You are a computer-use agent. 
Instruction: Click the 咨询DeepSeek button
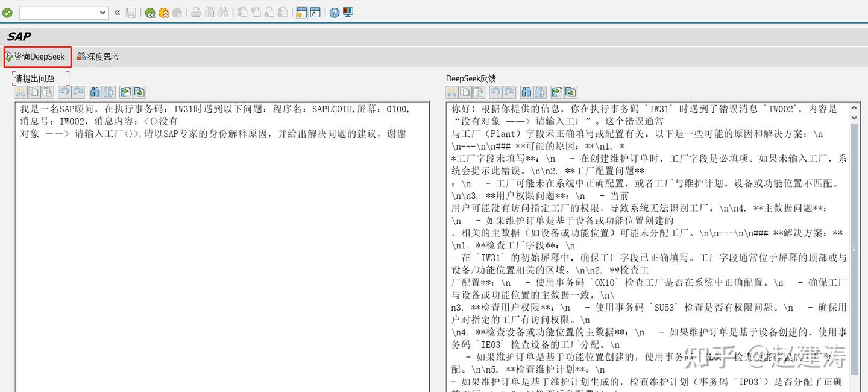click(36, 56)
